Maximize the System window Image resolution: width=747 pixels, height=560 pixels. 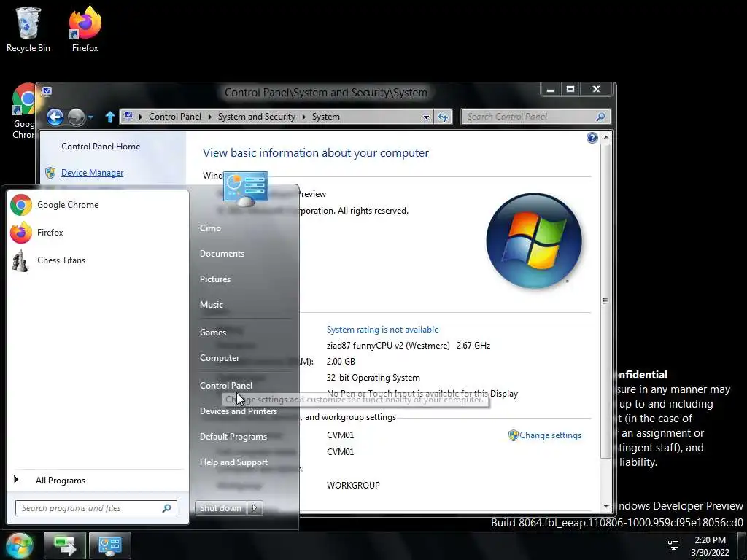[570, 89]
